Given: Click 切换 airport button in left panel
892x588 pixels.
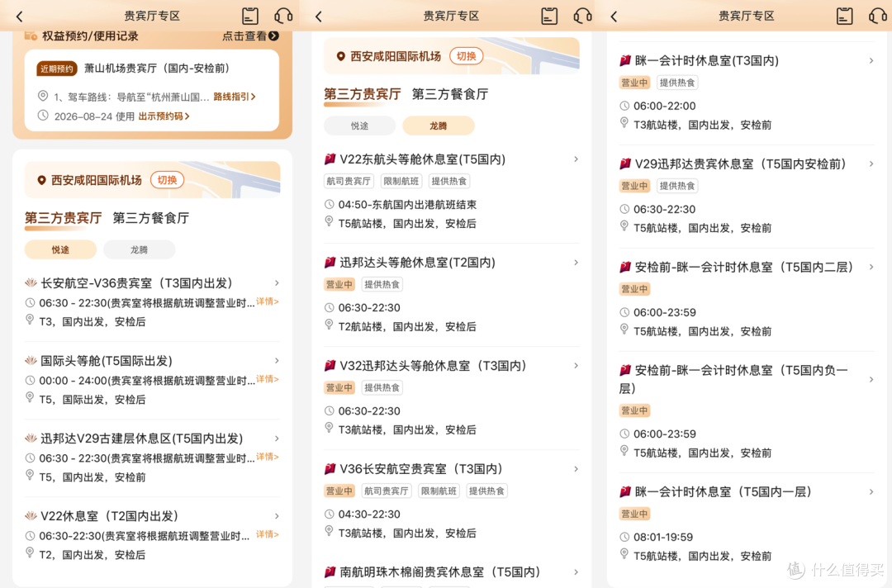Looking at the screenshot, I should tap(167, 180).
